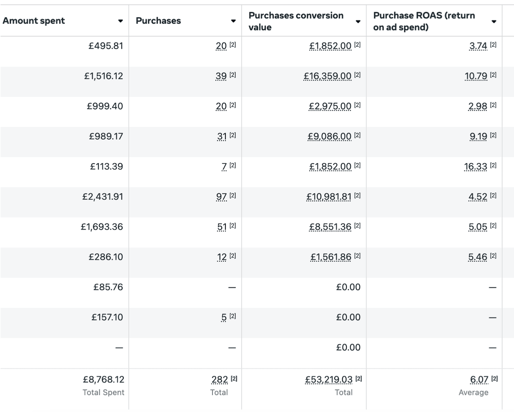Click the 97 purchases value
This screenshot has width=514, height=420.
click(221, 197)
